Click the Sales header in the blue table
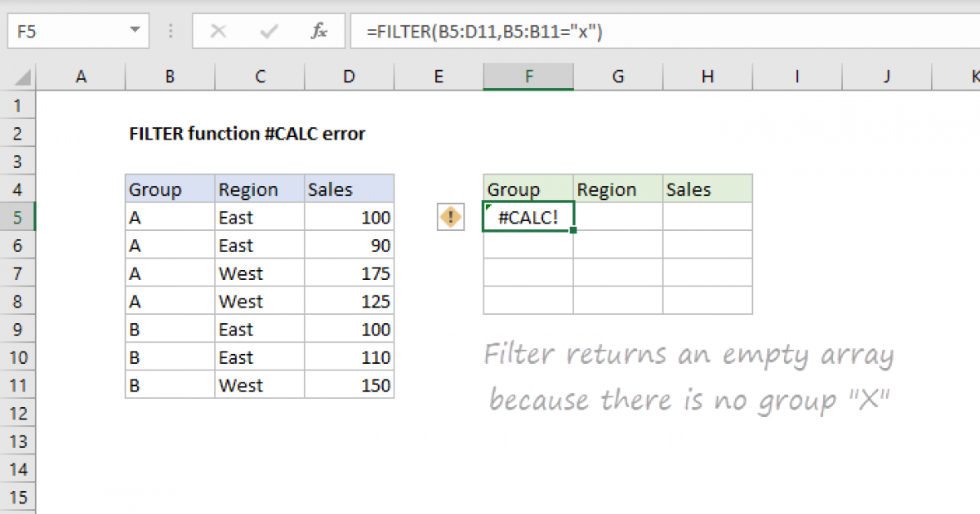The width and height of the screenshot is (980, 514). 349,190
